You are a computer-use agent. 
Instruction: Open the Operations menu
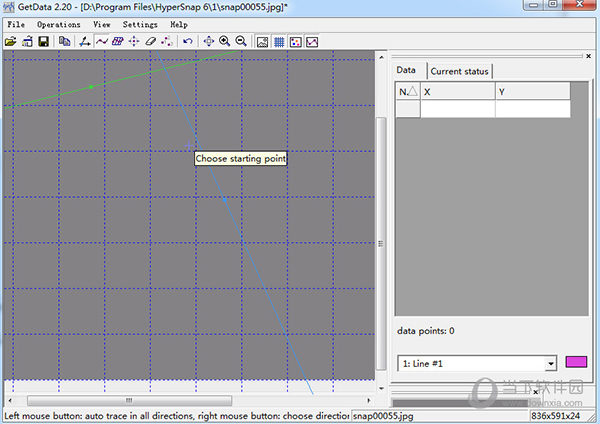pyautogui.click(x=59, y=24)
